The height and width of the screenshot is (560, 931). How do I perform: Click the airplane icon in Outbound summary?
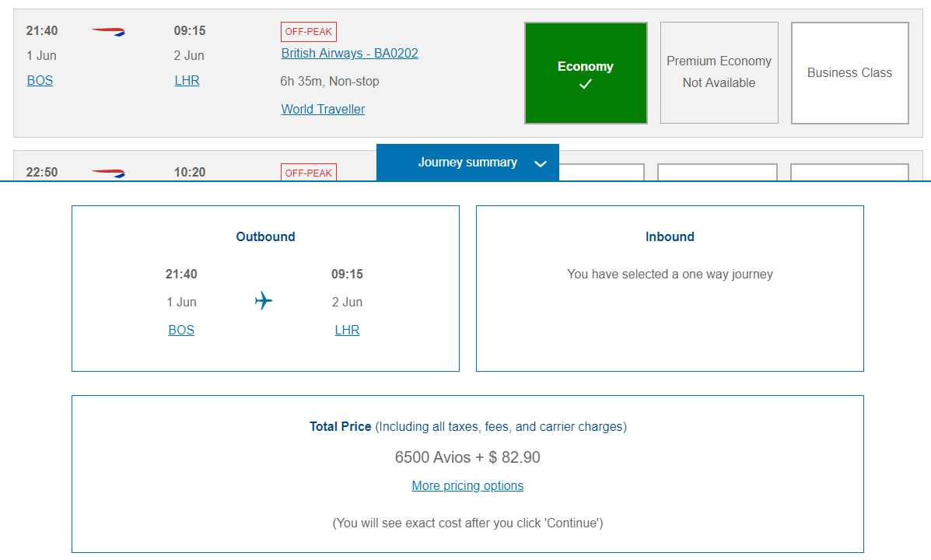[264, 301]
